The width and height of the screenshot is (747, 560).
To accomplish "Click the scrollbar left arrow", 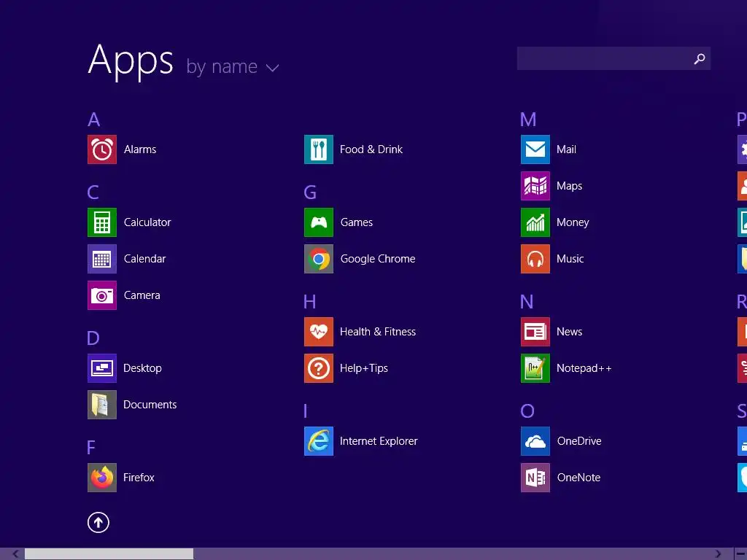I will (x=15, y=554).
